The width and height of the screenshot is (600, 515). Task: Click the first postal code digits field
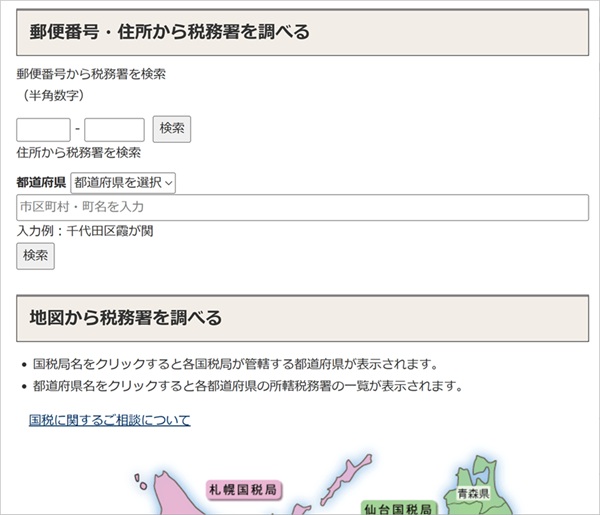pos(43,130)
